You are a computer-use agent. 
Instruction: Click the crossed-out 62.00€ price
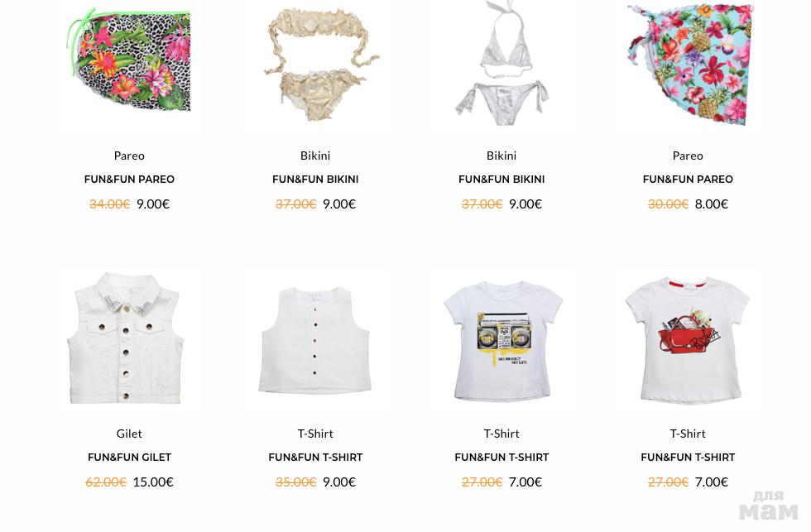[106, 482]
